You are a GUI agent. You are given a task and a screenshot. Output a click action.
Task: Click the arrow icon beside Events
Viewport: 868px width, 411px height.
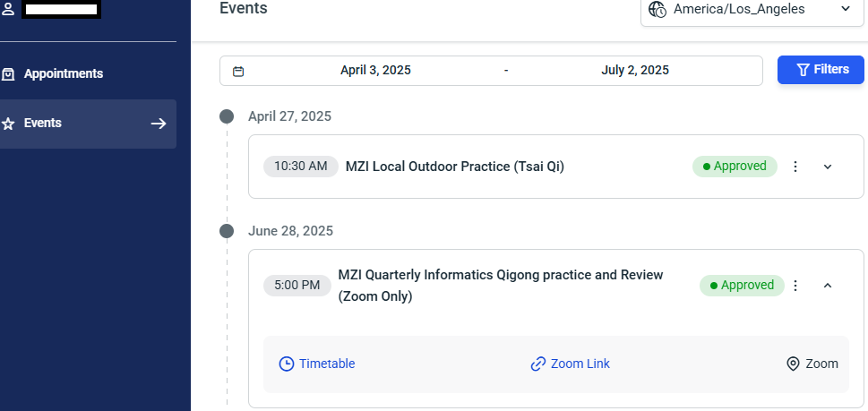tap(159, 124)
